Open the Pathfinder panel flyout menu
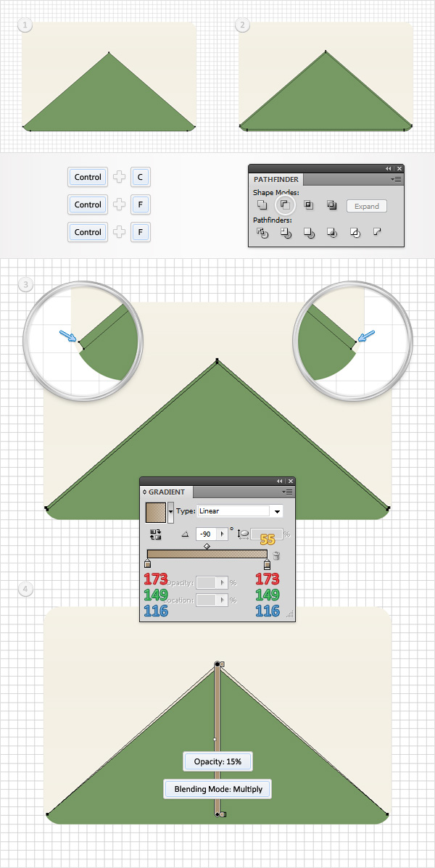Image resolution: width=435 pixels, height=868 pixels. pos(397,179)
